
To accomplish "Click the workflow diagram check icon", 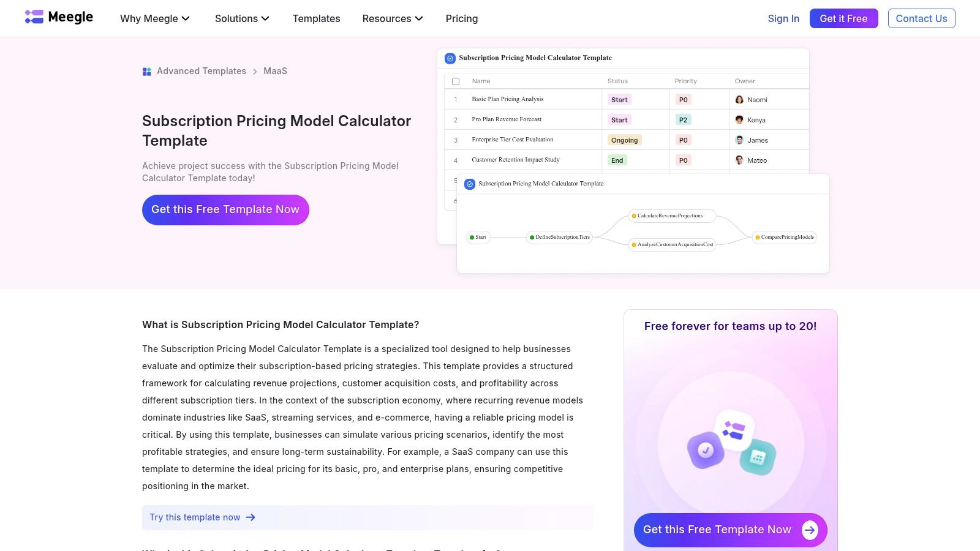I will [470, 184].
